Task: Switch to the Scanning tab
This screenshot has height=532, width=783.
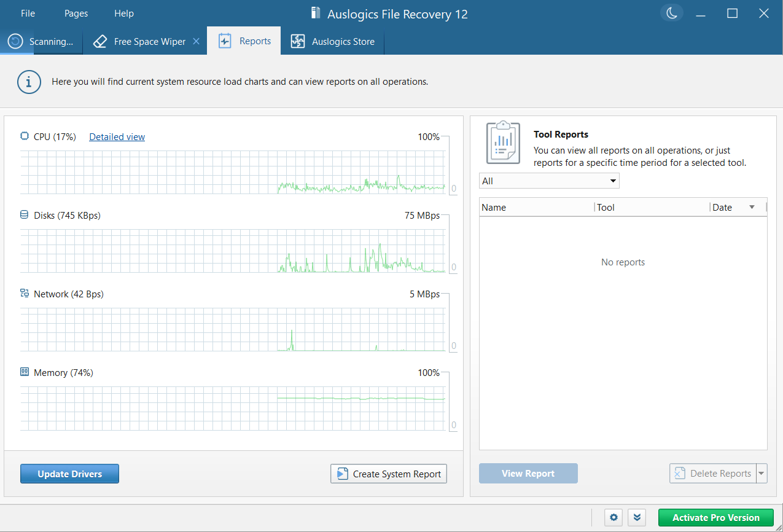Action: 41,41
